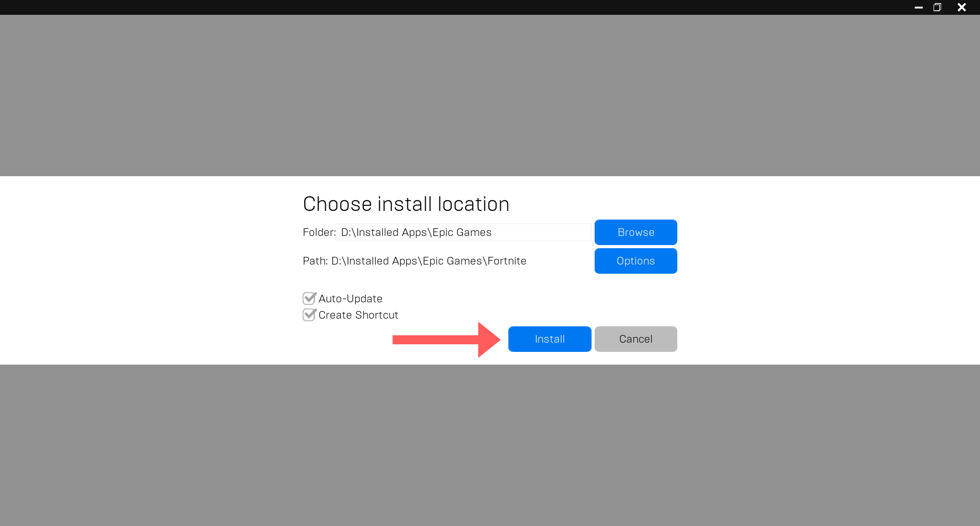Click the Auto-Update label text

click(350, 299)
